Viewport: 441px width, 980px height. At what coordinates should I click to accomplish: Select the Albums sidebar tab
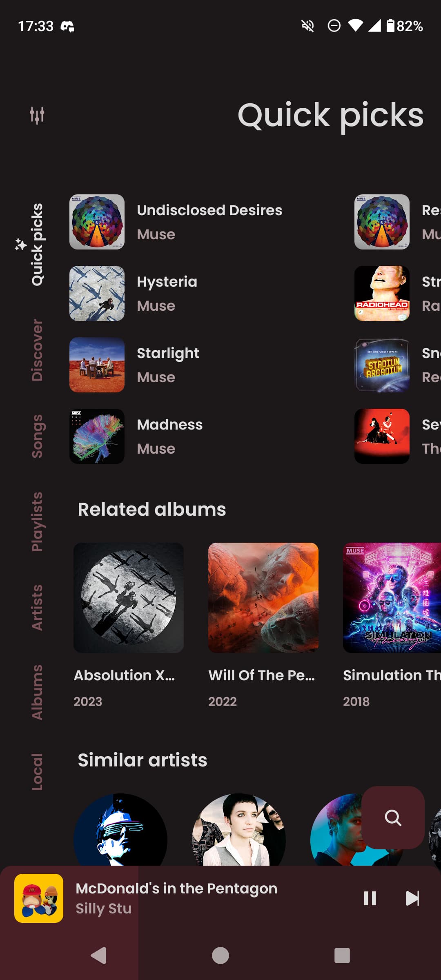(37, 693)
